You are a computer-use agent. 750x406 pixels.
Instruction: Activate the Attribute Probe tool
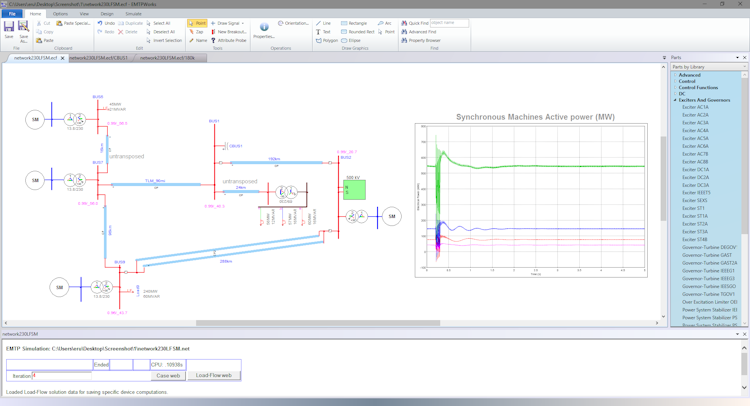[229, 40]
